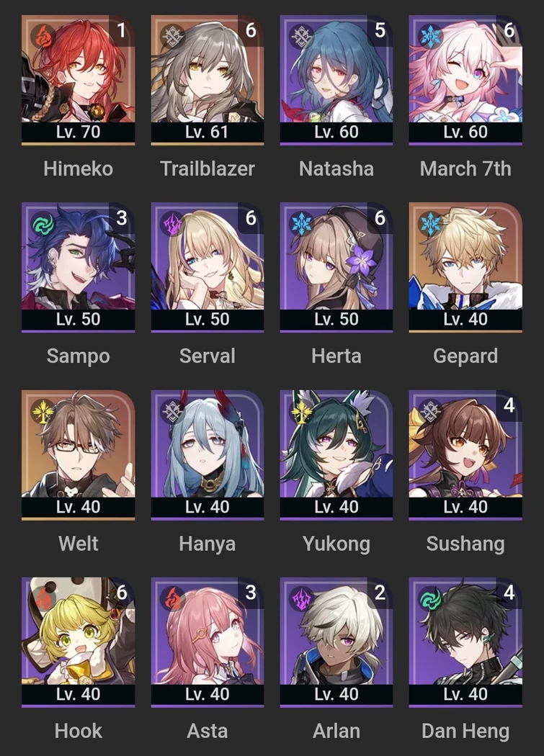
Task: Click the Asta name label
Action: (x=208, y=731)
